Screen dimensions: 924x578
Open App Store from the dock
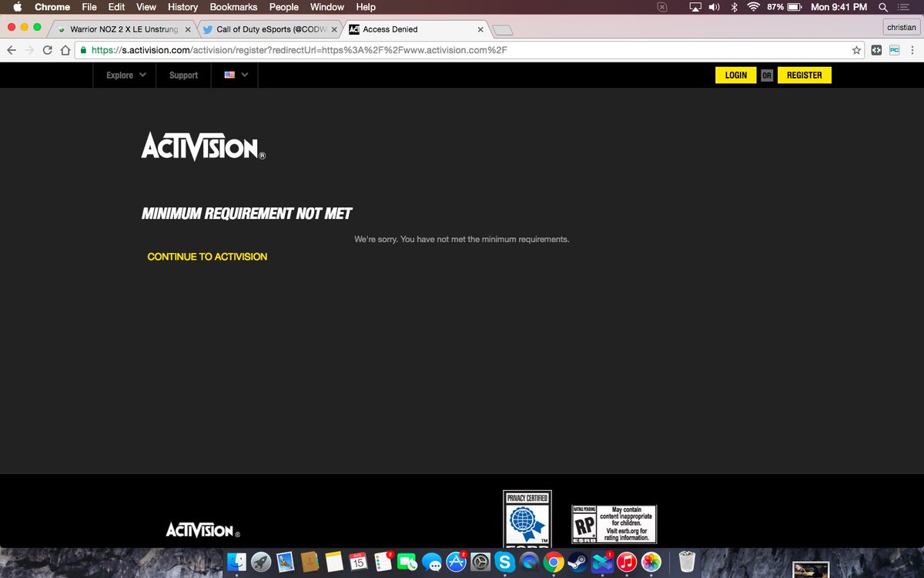(456, 562)
